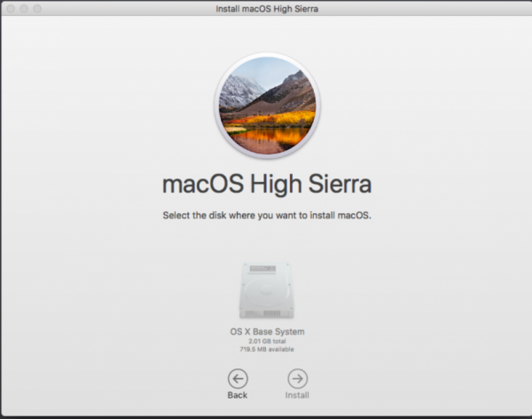Click the Back arrow icon
The width and height of the screenshot is (532, 419).
coord(238,378)
